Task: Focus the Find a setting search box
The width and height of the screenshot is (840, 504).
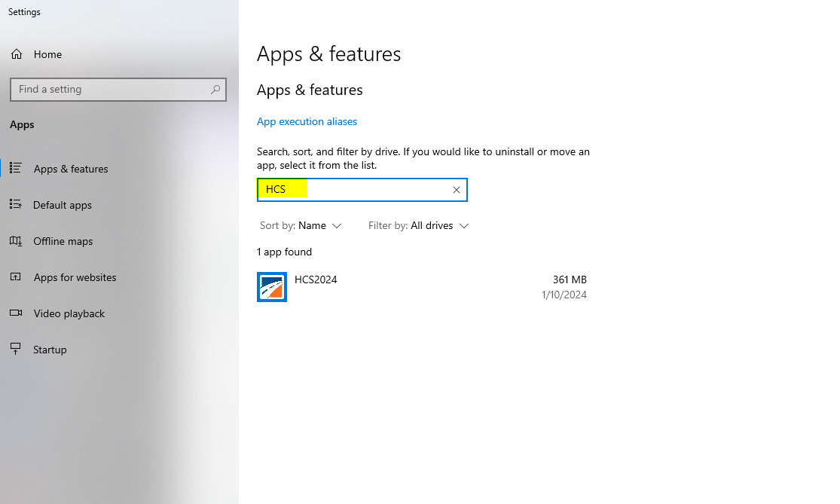Action: pos(109,90)
